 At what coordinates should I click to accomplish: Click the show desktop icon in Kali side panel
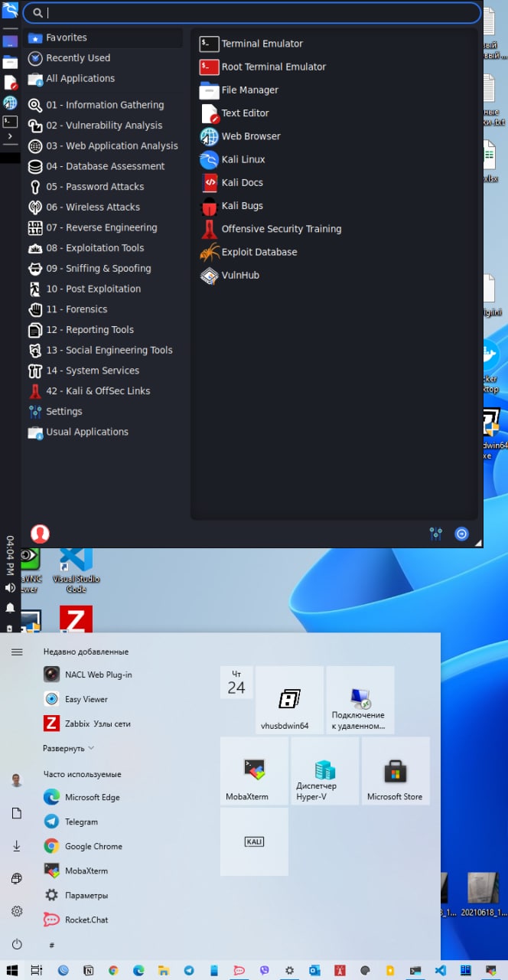(10, 41)
